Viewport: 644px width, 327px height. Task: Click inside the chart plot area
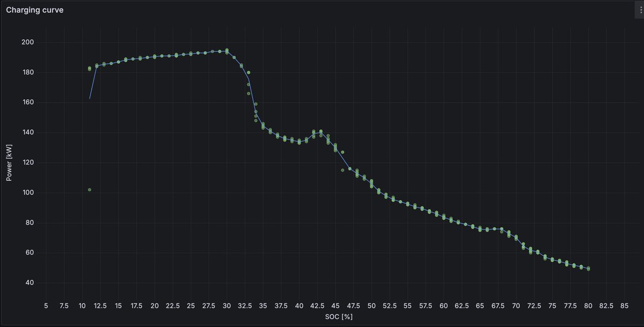click(x=322, y=161)
